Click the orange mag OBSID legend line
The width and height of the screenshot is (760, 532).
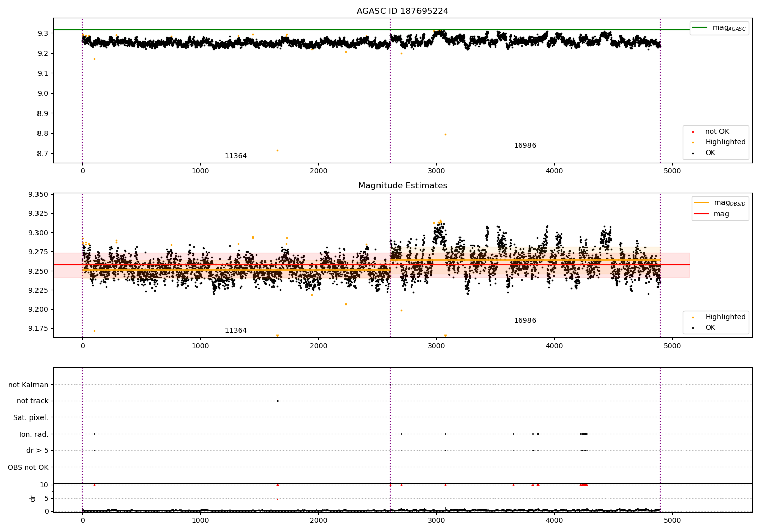click(701, 203)
